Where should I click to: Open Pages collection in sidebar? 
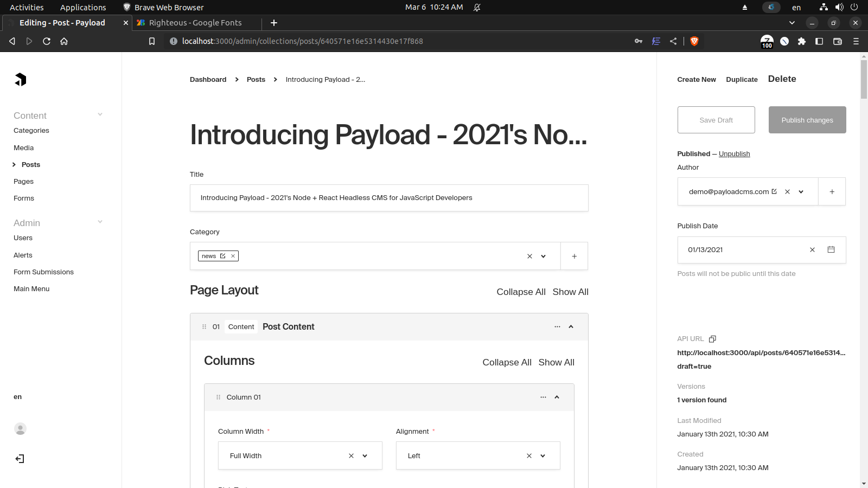point(24,181)
